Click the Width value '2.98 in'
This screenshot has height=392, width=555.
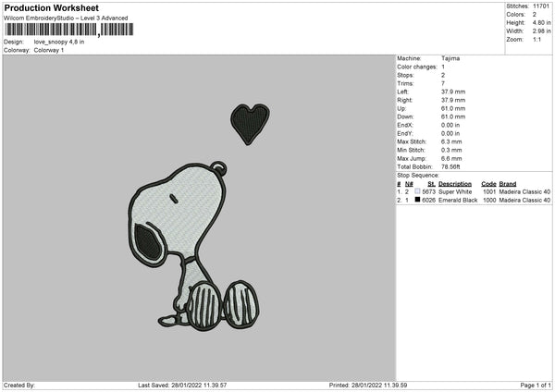541,31
